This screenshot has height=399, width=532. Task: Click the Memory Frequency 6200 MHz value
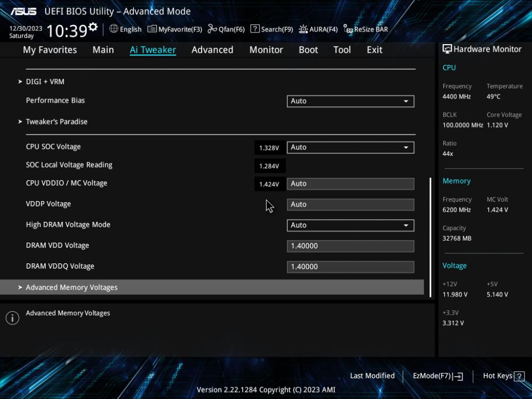[456, 210]
